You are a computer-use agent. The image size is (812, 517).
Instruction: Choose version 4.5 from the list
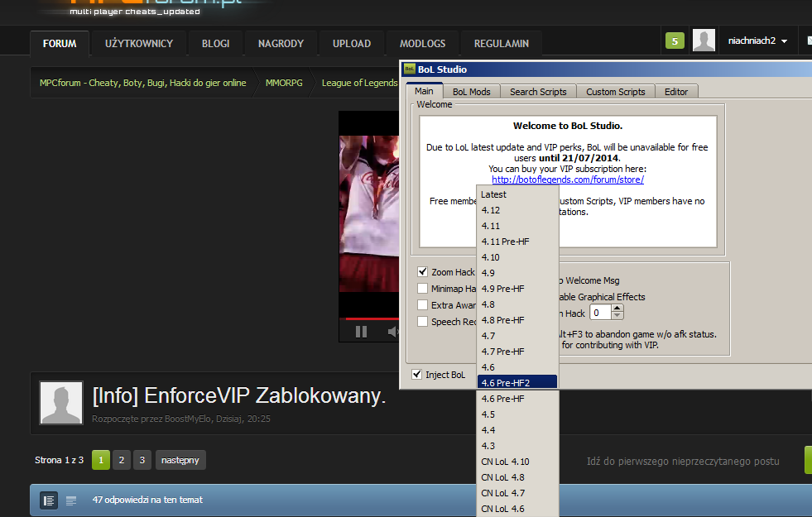coord(517,414)
